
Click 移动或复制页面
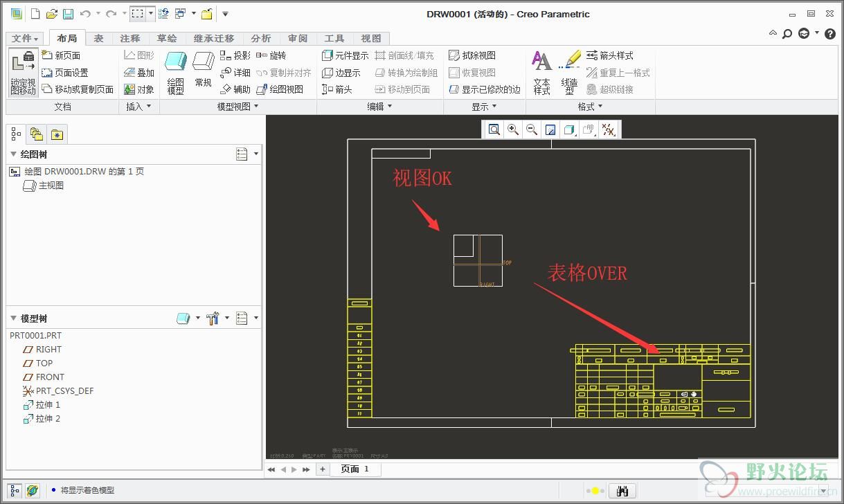point(78,89)
